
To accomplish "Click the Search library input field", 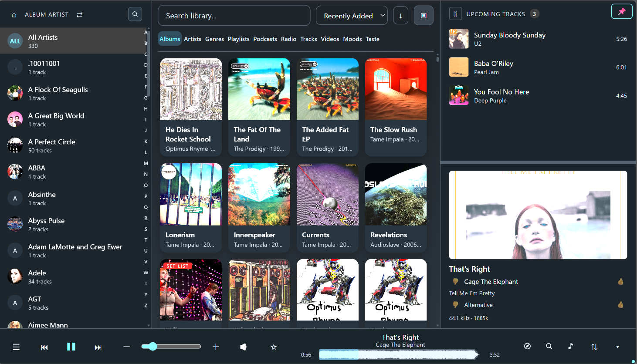I will click(x=234, y=16).
